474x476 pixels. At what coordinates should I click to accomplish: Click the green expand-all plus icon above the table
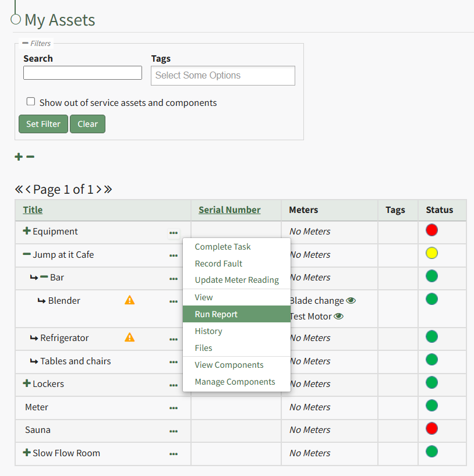pos(19,157)
